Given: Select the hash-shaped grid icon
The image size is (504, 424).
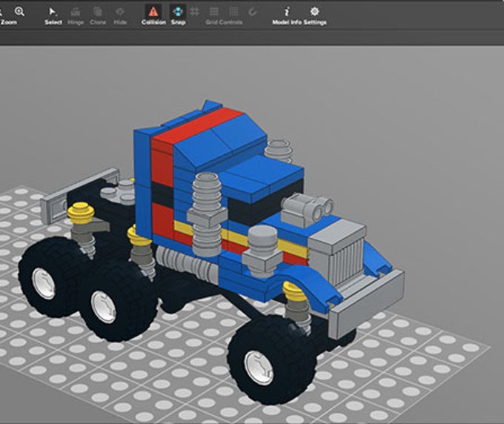Looking at the screenshot, I should coord(194,12).
